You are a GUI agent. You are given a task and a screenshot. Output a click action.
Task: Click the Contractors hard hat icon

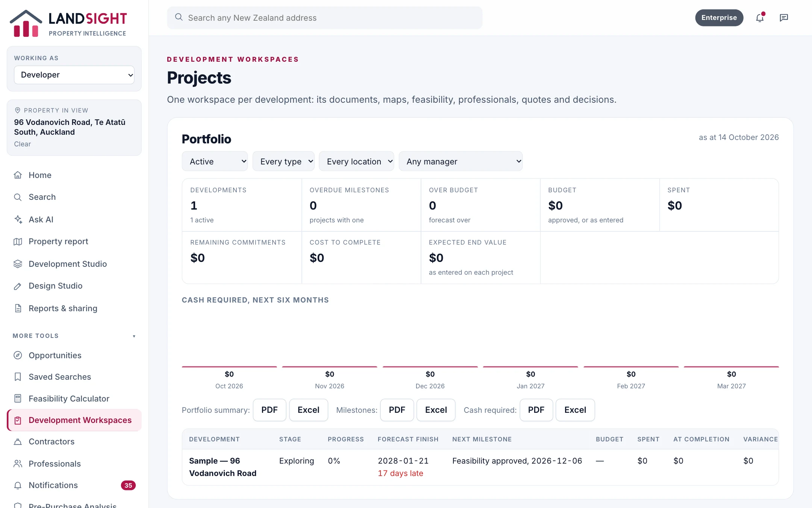point(18,442)
